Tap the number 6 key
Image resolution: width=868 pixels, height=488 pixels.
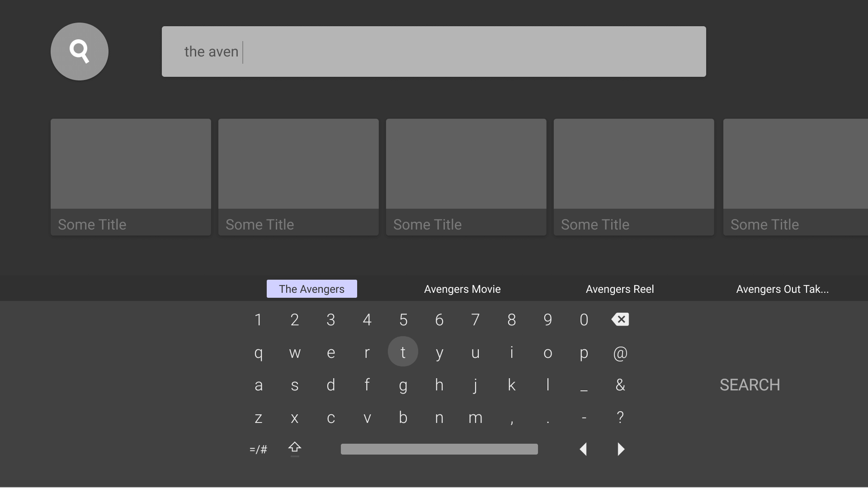439,320
